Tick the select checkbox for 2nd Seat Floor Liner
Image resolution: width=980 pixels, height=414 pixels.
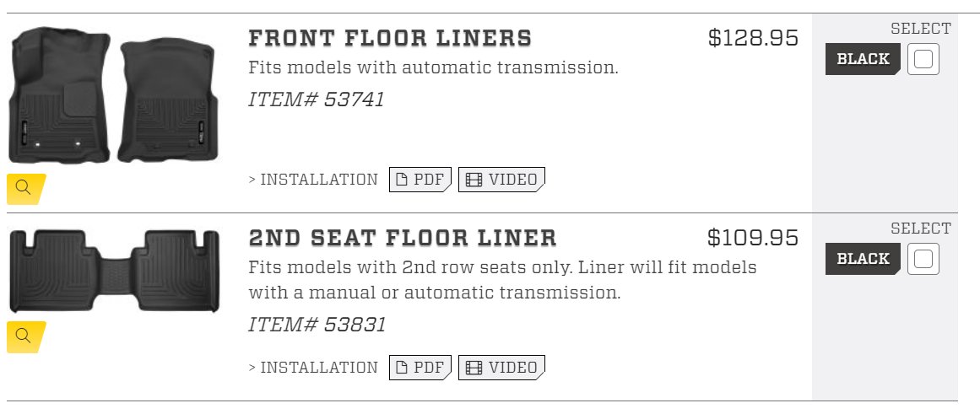pos(923,259)
